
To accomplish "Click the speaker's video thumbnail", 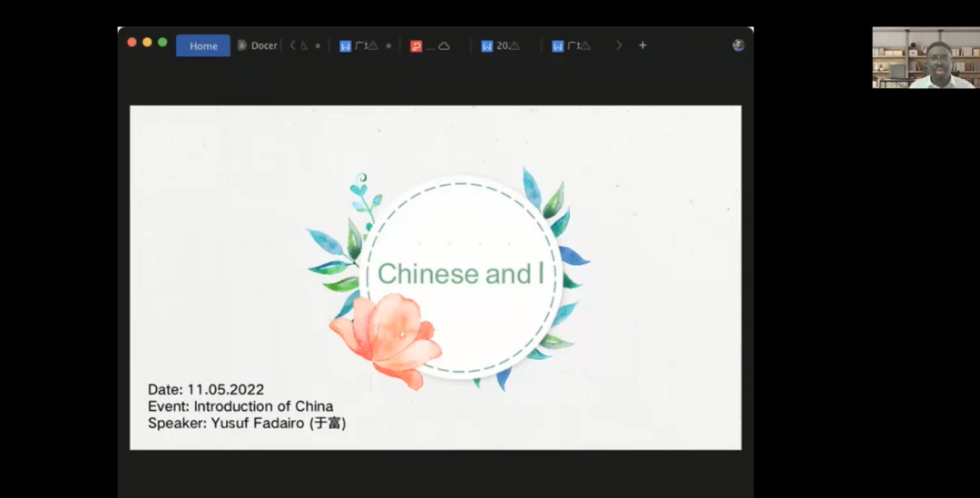I will click(x=924, y=57).
